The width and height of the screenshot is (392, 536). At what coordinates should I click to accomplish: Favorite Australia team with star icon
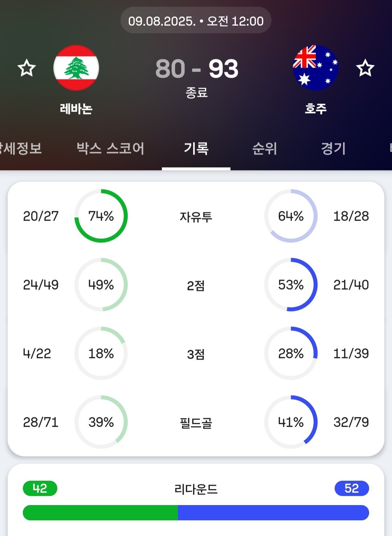point(365,68)
